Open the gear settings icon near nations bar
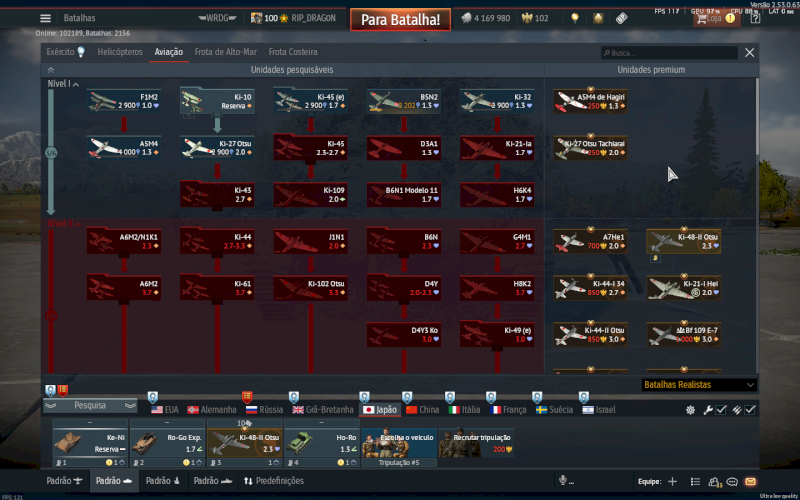800x500 pixels. 690,410
